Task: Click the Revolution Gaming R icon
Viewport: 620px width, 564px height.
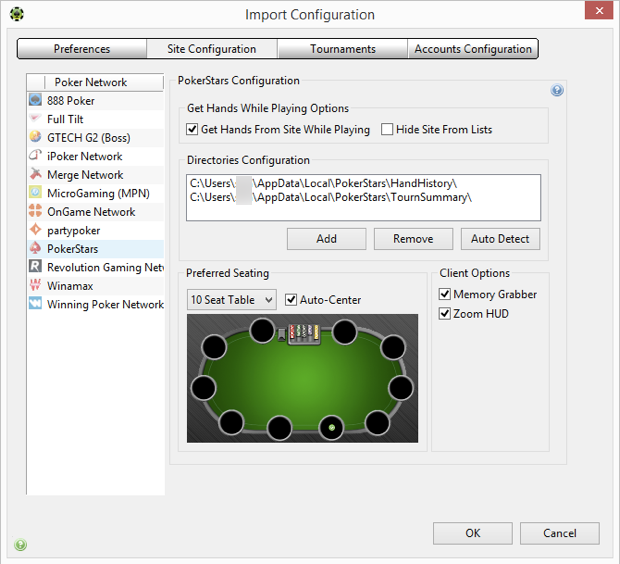Action: [35, 266]
